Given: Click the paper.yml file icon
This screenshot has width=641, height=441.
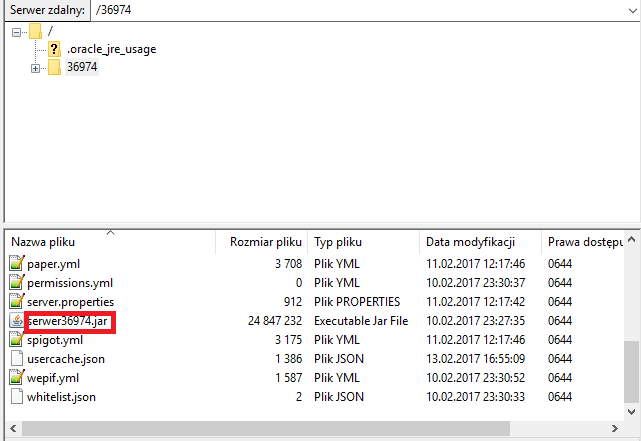Looking at the screenshot, I should tap(16, 263).
